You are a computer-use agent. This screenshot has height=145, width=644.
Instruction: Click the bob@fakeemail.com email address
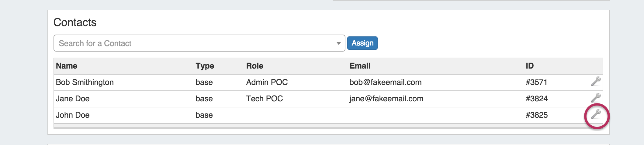pyautogui.click(x=385, y=82)
